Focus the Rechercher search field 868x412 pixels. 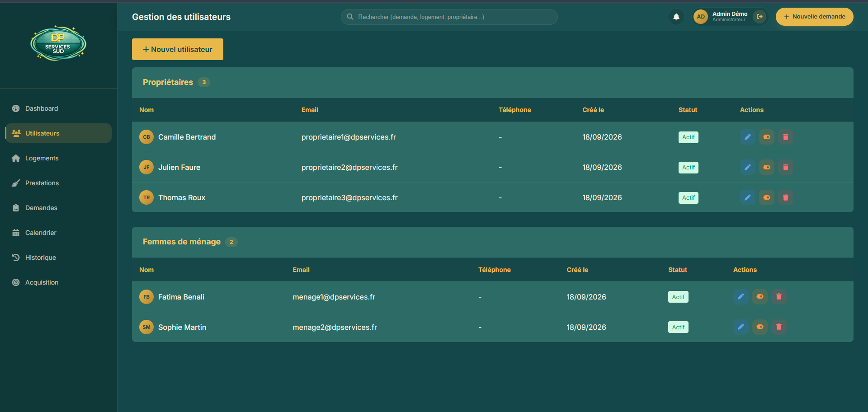click(x=449, y=17)
